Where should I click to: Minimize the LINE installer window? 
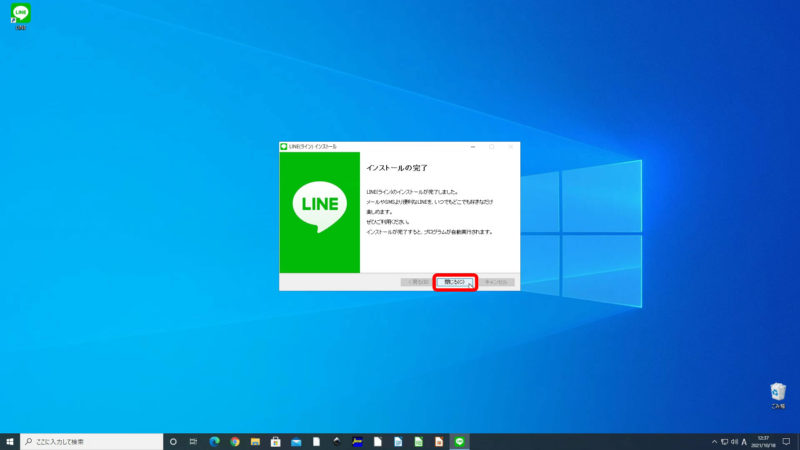pos(473,146)
